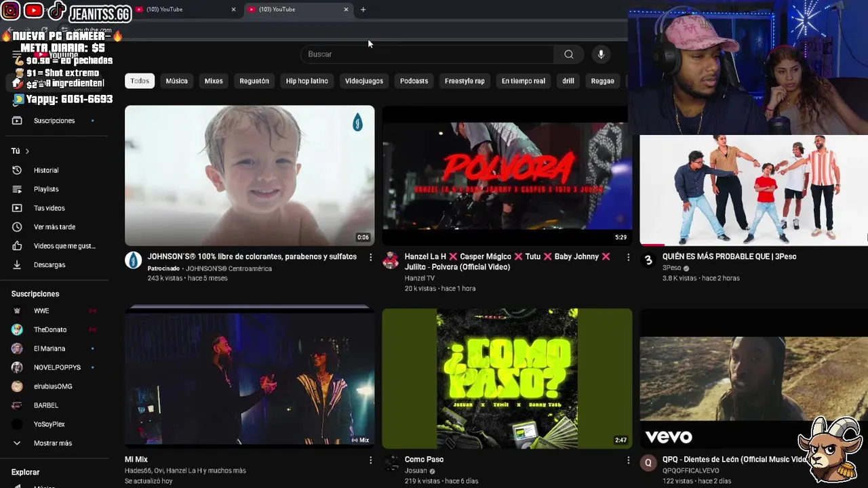The image size is (868, 488).
Task: Open Ver más tarde list
Action: 54,227
